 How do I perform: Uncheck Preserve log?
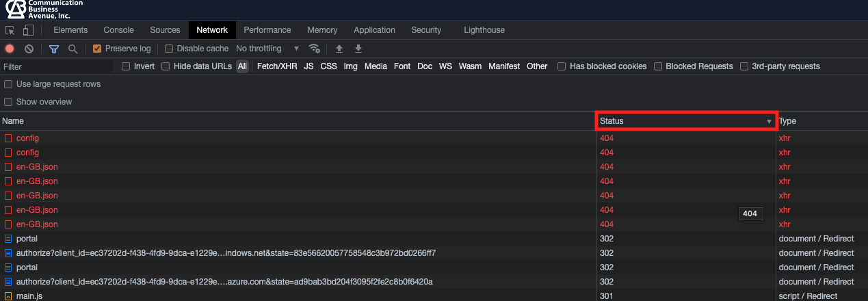point(97,49)
